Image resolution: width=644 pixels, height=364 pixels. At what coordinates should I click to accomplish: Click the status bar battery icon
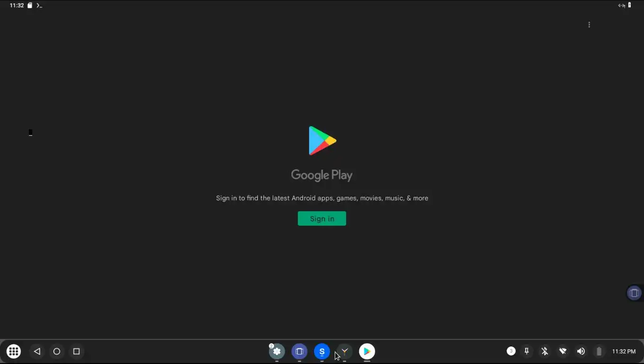[629, 5]
